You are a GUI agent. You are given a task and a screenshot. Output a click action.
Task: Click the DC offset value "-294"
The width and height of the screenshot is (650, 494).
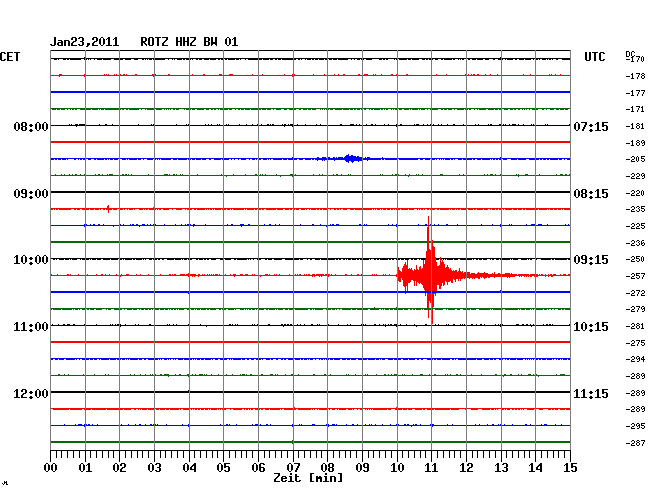click(x=635, y=359)
